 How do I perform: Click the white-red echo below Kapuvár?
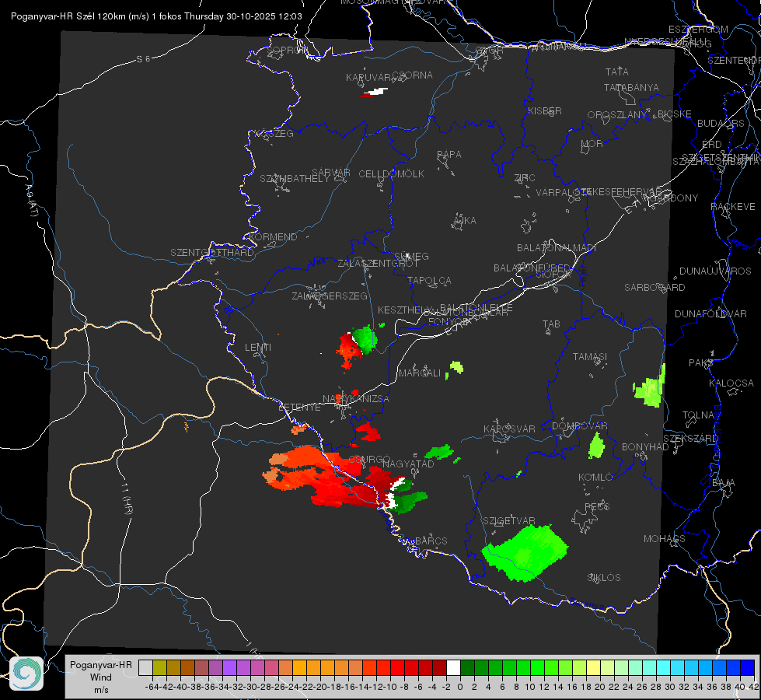pyautogui.click(x=374, y=92)
